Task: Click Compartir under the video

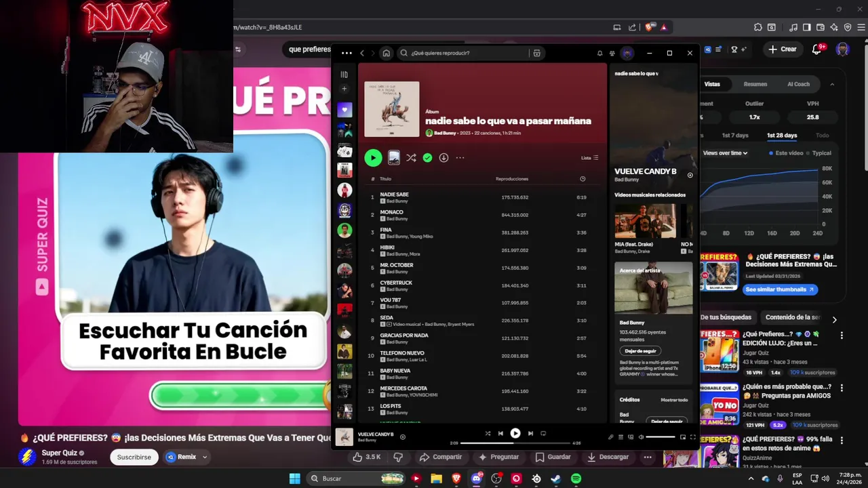Action: tap(441, 457)
